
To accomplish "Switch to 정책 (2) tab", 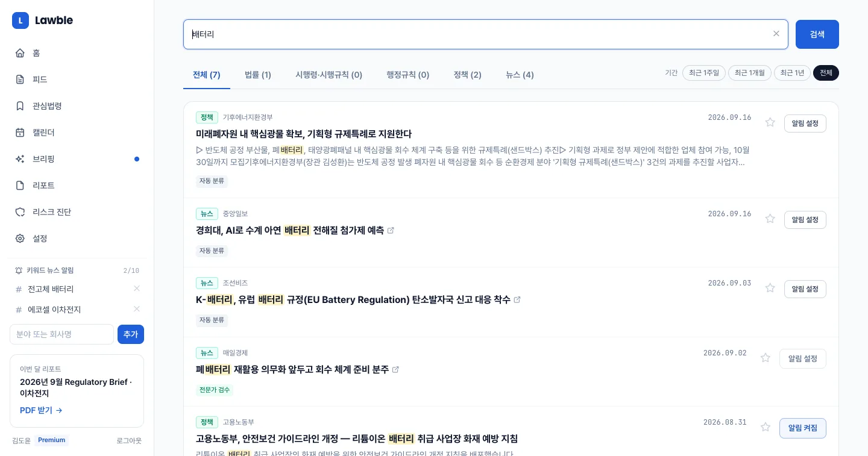I will 468,75.
